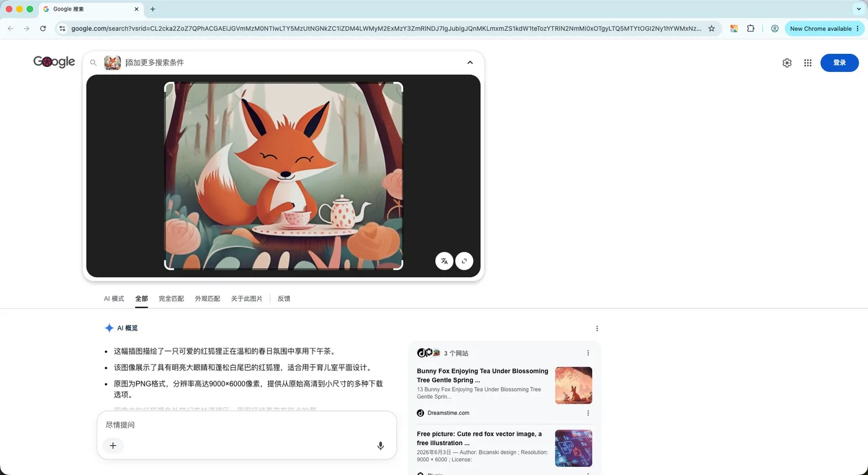This screenshot has height=475, width=868.
Task: Click the Google logo
Action: [54, 61]
